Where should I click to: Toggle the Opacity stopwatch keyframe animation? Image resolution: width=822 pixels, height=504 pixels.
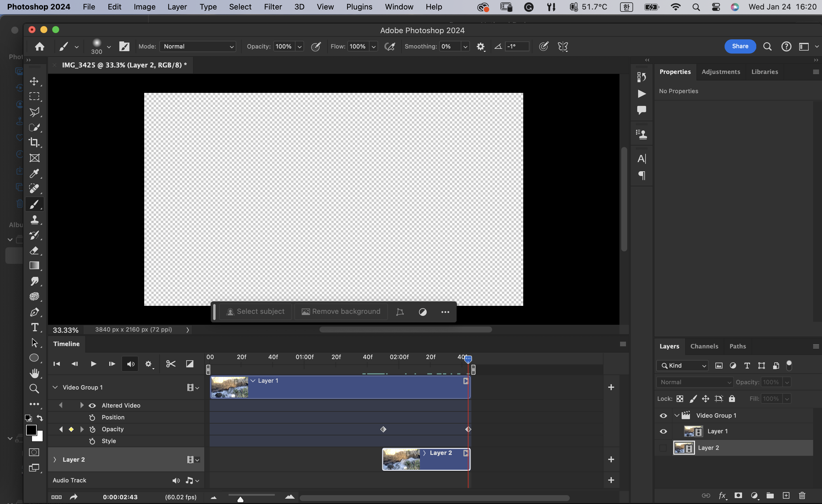tap(92, 429)
